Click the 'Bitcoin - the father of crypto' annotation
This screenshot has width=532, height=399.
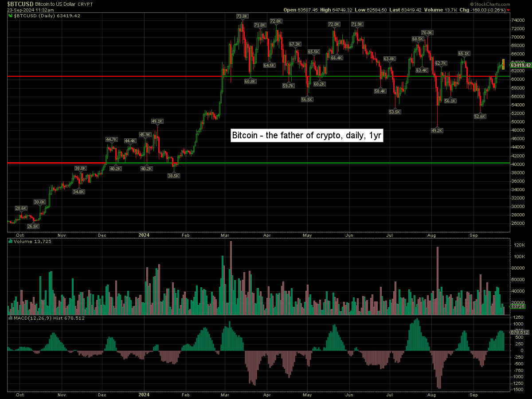(307, 136)
